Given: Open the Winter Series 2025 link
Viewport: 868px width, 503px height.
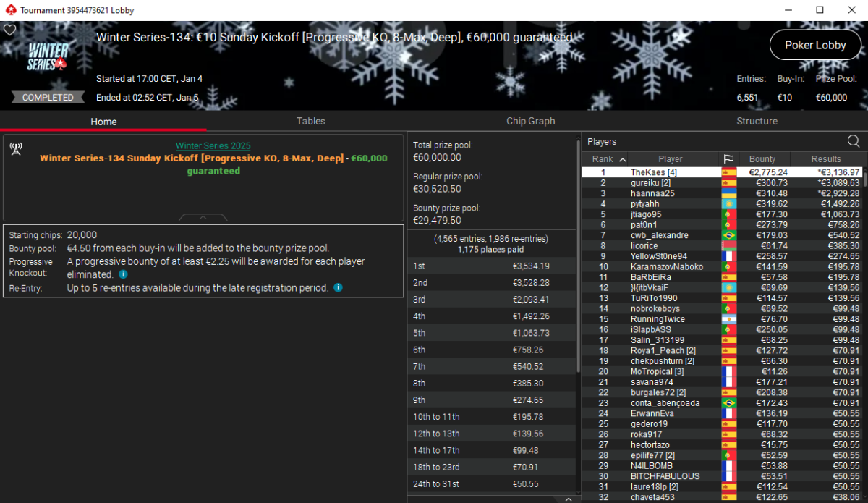Looking at the screenshot, I should tap(213, 146).
